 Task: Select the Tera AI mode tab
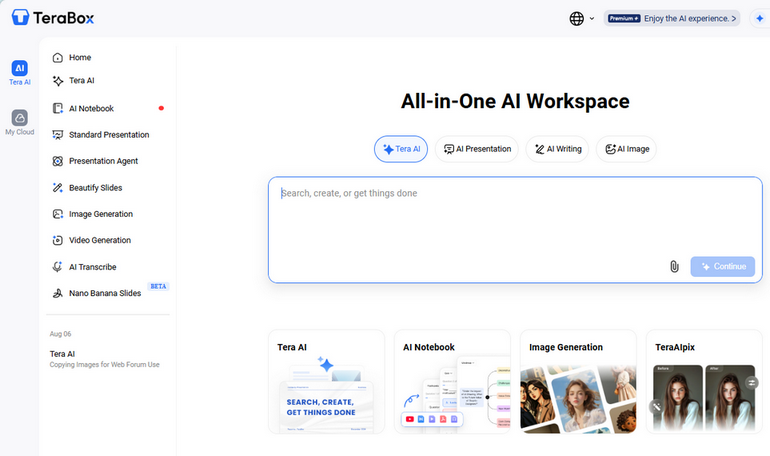[401, 149]
